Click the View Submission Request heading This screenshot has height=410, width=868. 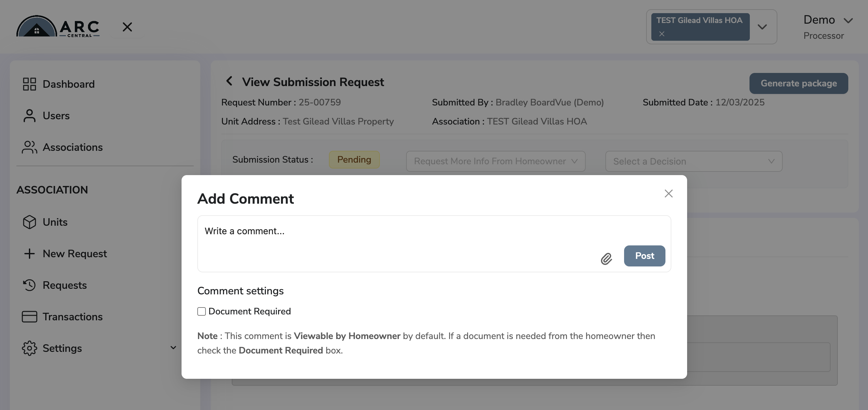click(313, 81)
